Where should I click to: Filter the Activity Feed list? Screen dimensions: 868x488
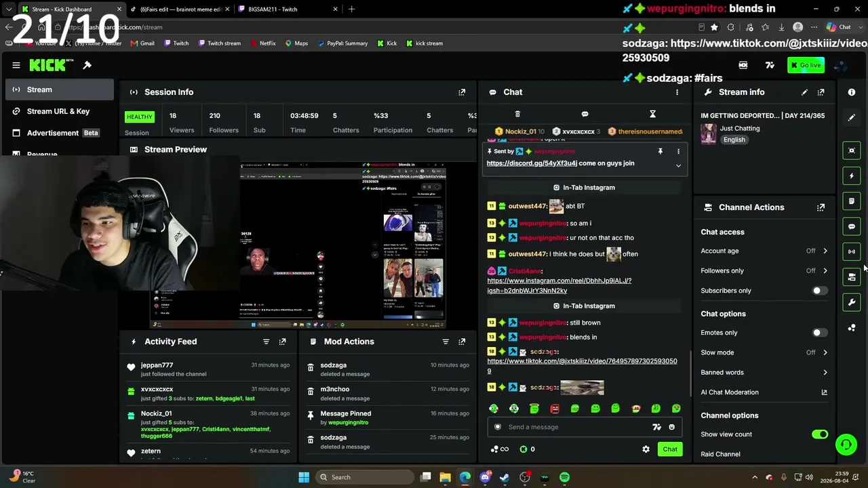pos(266,342)
